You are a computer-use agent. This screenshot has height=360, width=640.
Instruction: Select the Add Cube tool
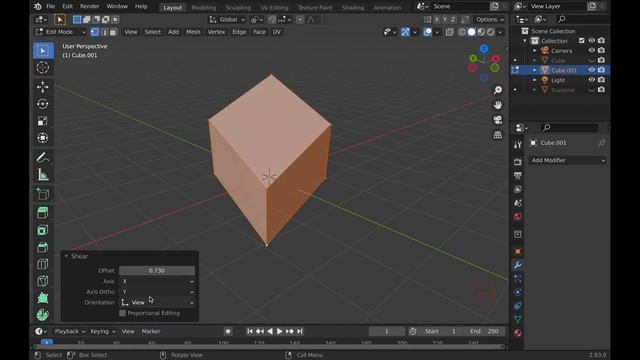click(x=43, y=194)
